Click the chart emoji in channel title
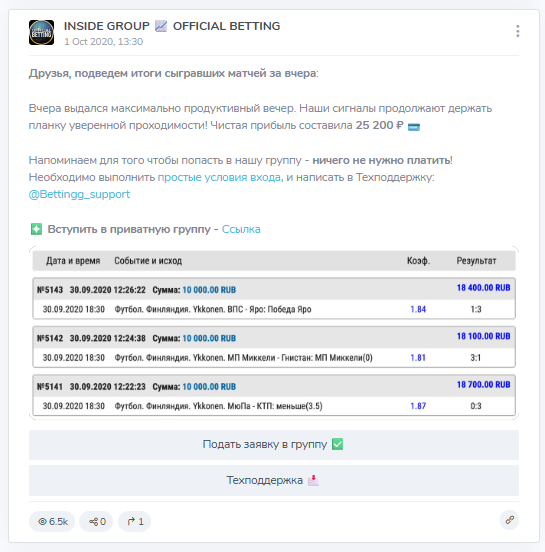545x552 pixels. (x=161, y=26)
